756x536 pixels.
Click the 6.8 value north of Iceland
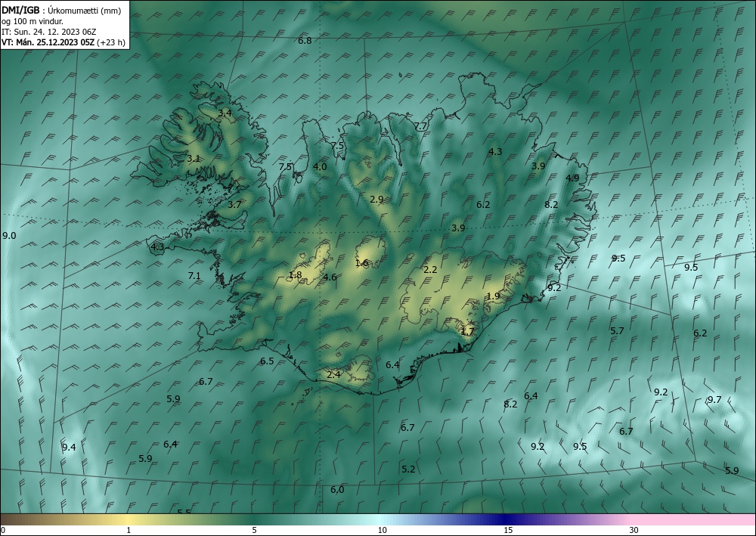(x=305, y=41)
